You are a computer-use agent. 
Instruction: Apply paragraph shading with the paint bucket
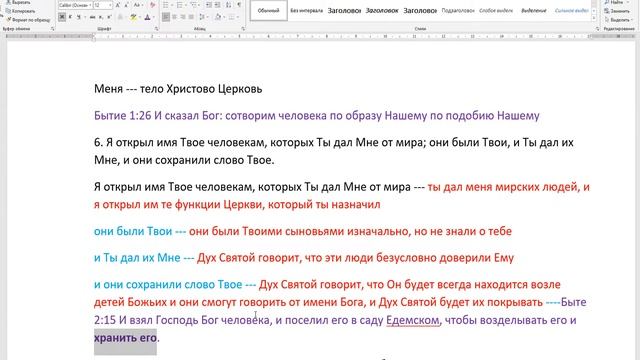(218, 17)
